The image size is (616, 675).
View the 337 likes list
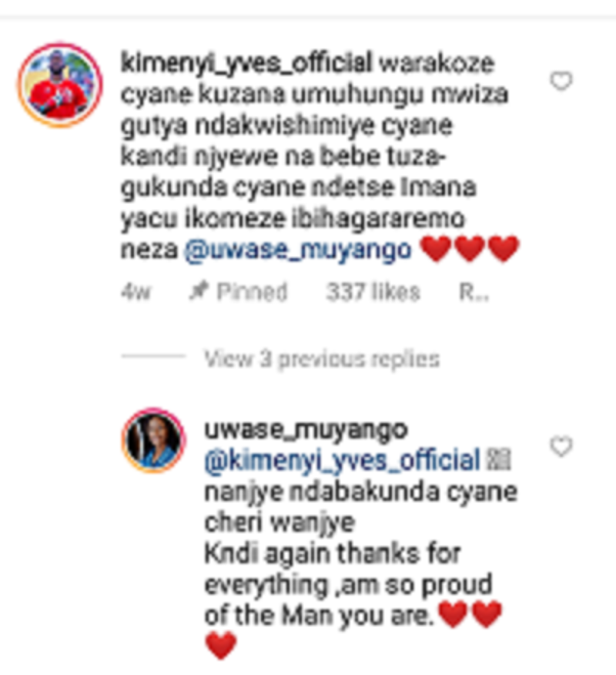click(373, 292)
